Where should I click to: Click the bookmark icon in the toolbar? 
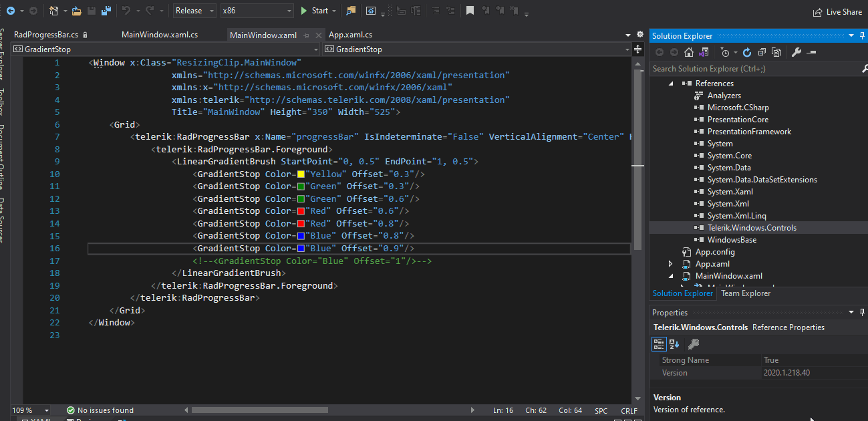point(470,11)
